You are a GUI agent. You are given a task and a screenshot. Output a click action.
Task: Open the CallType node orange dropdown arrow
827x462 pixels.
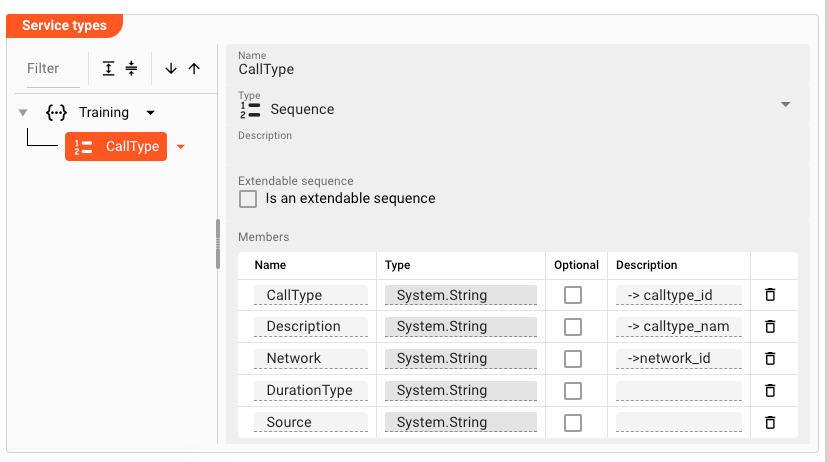point(181,147)
